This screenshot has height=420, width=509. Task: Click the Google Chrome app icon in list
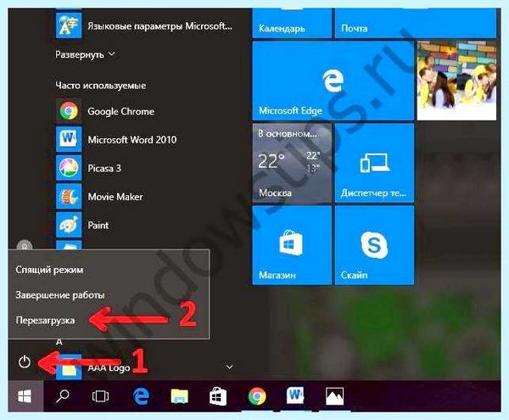tap(69, 111)
